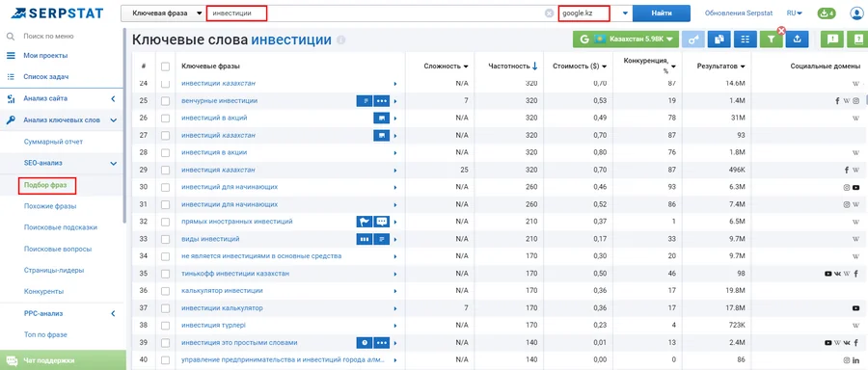Check the box for венчурные инвестиции
This screenshot has height=370, width=868.
pyautogui.click(x=165, y=101)
